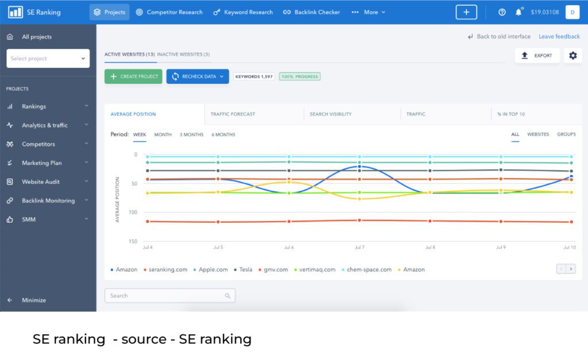The width and height of the screenshot is (588, 364).
Task: Click the Create Project button
Action: click(133, 76)
